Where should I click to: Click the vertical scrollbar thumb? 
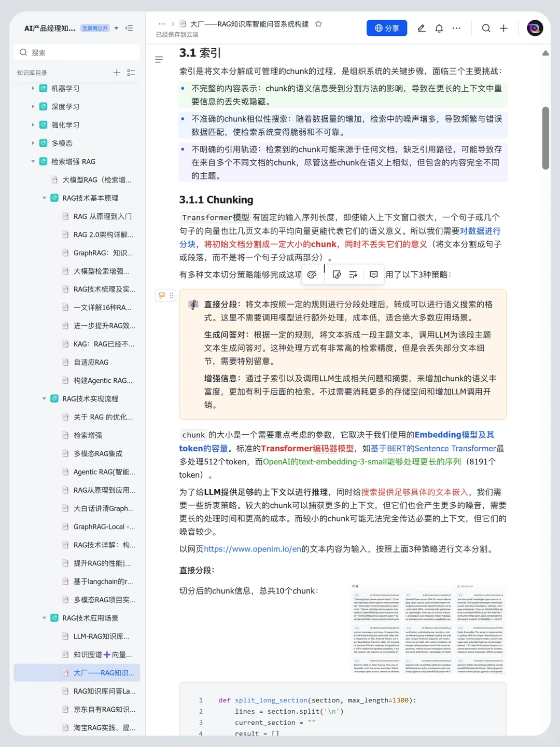pyautogui.click(x=545, y=138)
